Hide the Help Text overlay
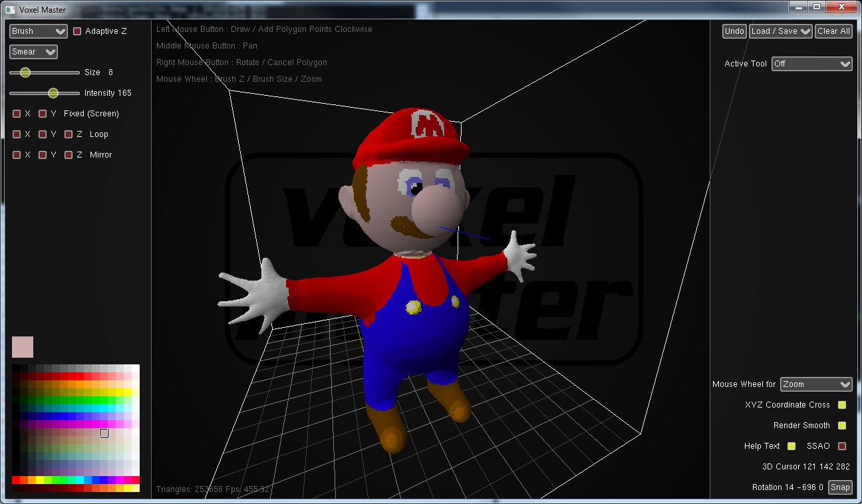 pyautogui.click(x=791, y=445)
